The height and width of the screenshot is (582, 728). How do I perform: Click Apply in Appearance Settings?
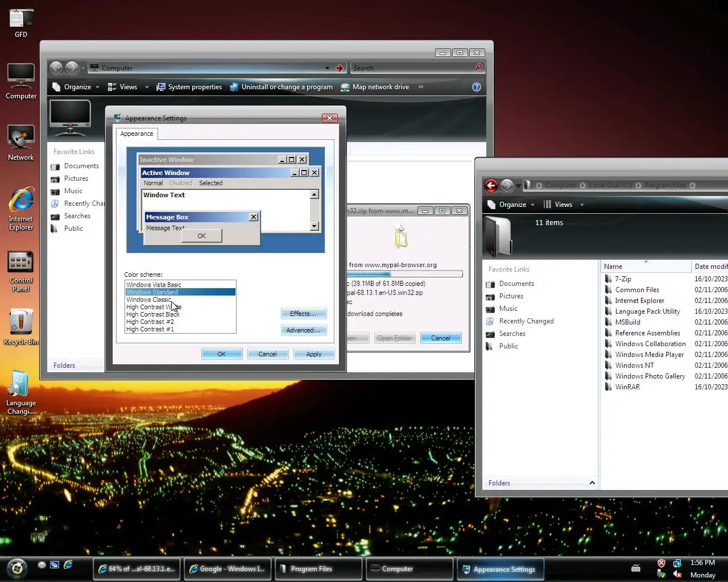point(314,354)
